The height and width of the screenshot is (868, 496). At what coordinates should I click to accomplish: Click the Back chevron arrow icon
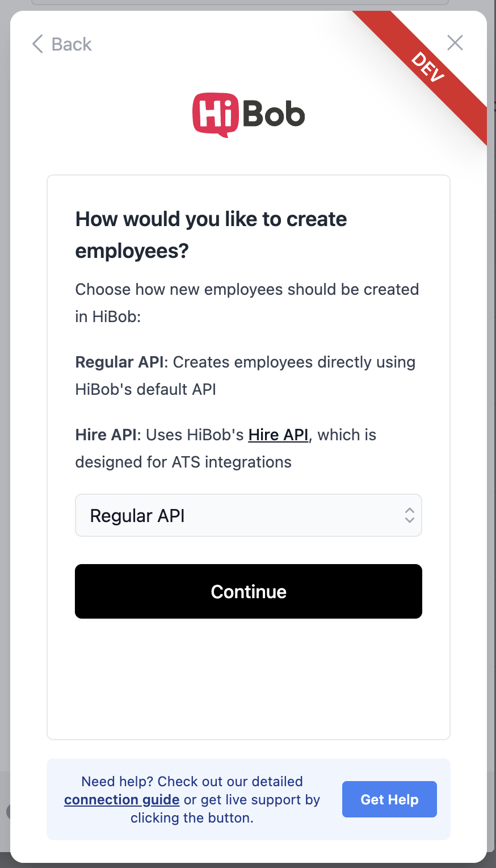pos(38,44)
